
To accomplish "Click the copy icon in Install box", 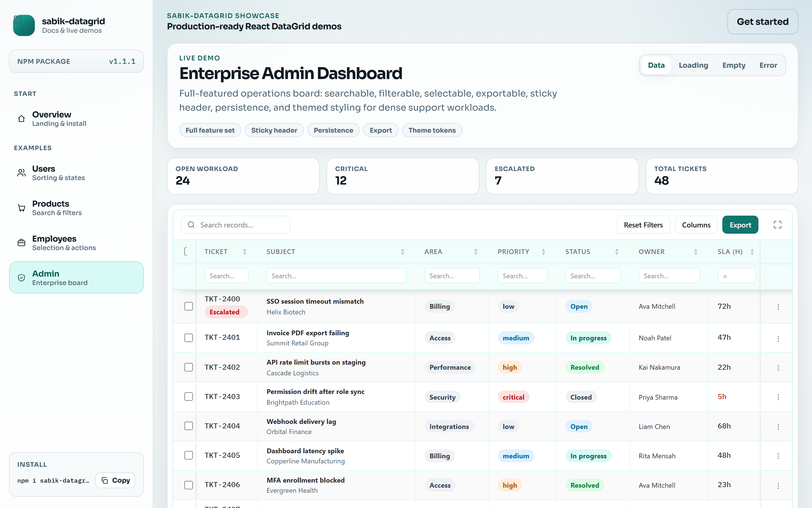I will (x=105, y=480).
